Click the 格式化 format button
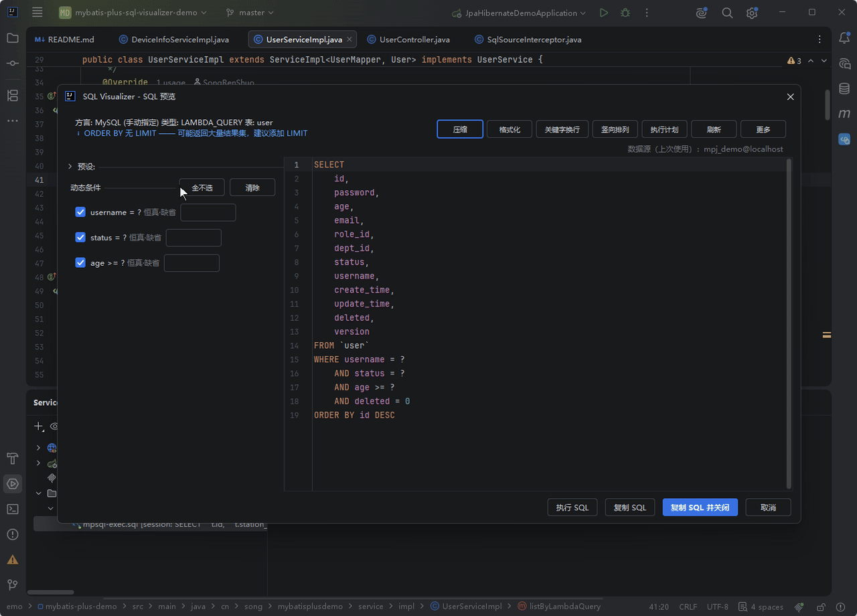Screen dimensions: 857x616 (x=510, y=129)
